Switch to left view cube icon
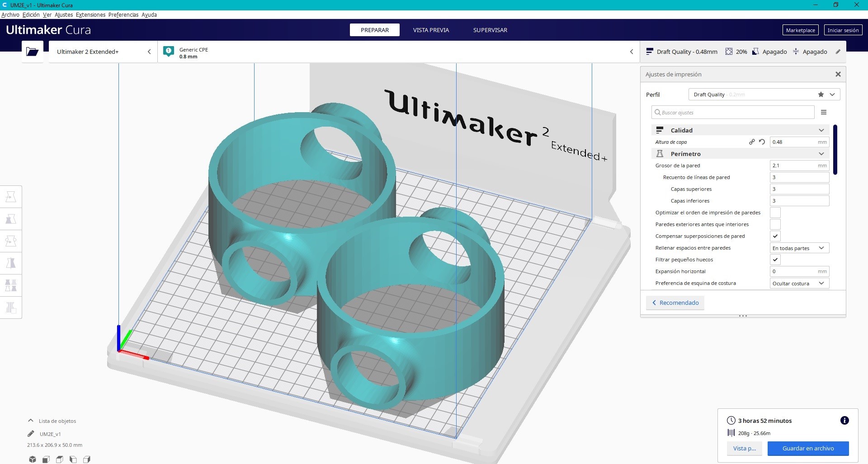This screenshot has width=868, height=464. 73,459
